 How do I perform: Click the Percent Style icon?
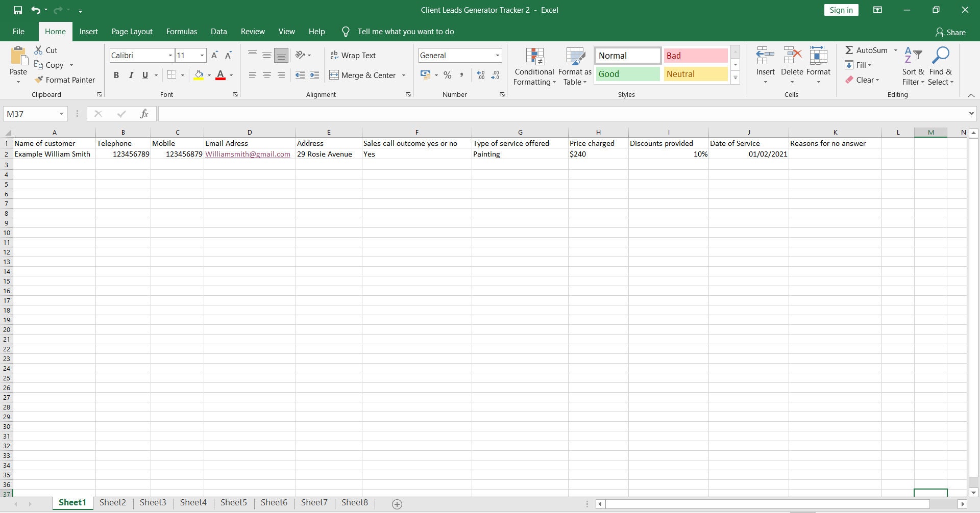[x=448, y=75]
